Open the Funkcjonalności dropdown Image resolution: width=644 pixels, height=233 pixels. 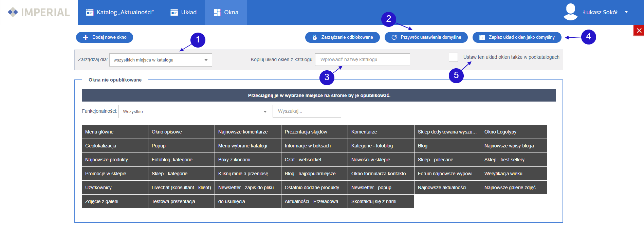point(195,111)
